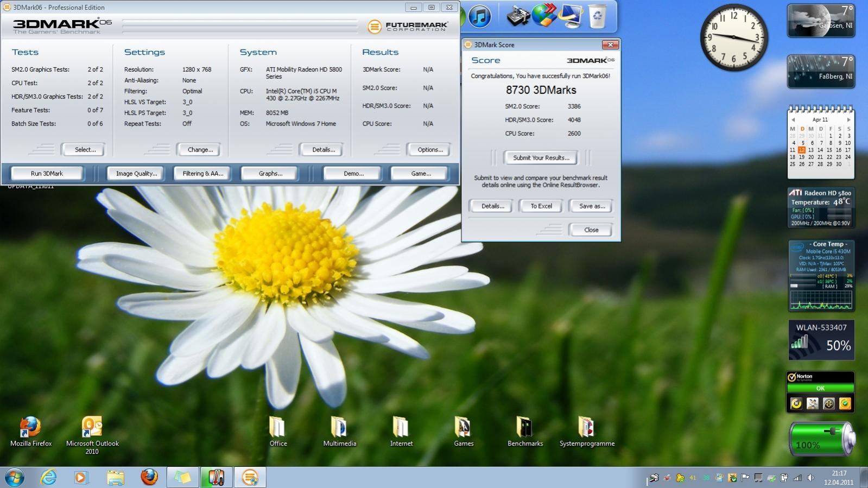Click the Windows Start orb
The height and width of the screenshot is (488, 868).
(15, 477)
